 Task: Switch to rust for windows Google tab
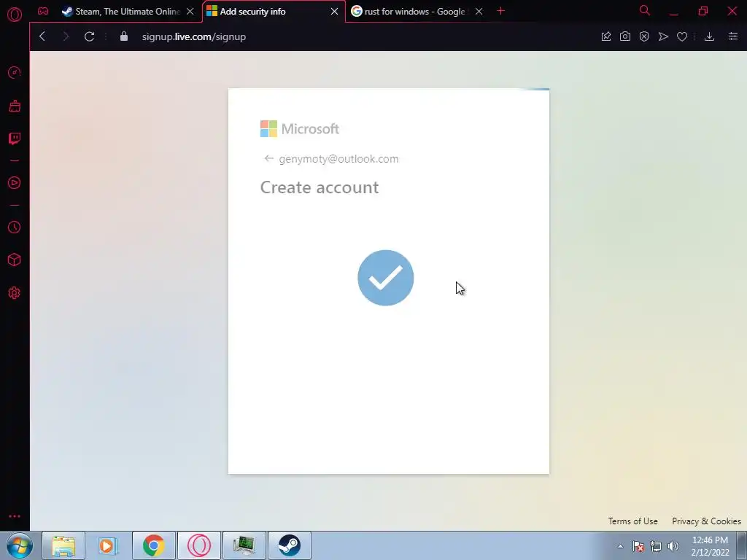pyautogui.click(x=410, y=12)
